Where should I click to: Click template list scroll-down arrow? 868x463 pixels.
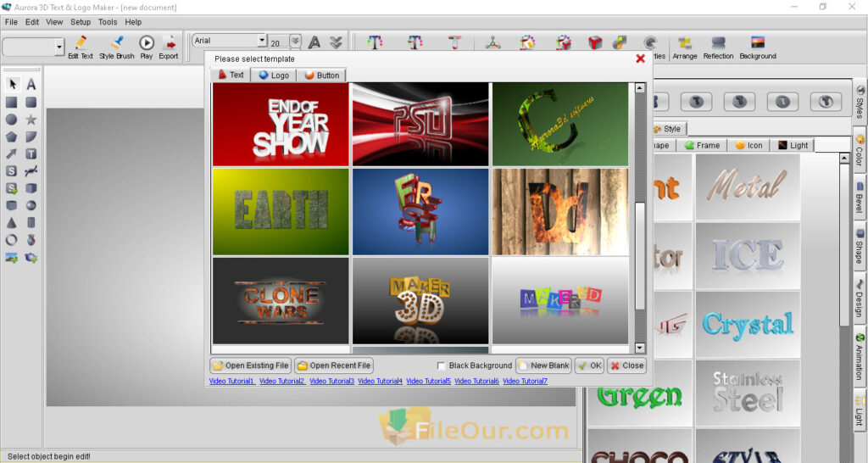click(x=640, y=348)
